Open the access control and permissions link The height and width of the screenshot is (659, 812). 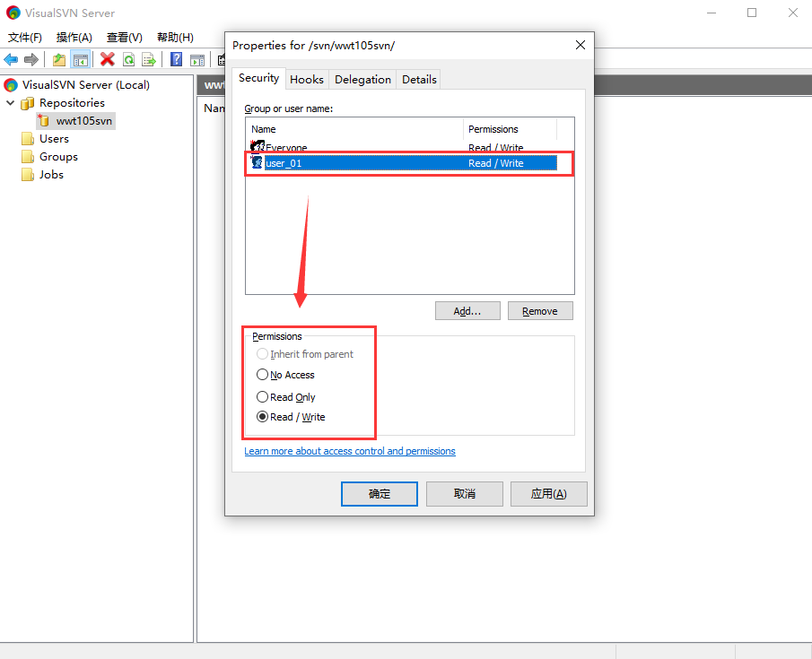[x=350, y=451]
